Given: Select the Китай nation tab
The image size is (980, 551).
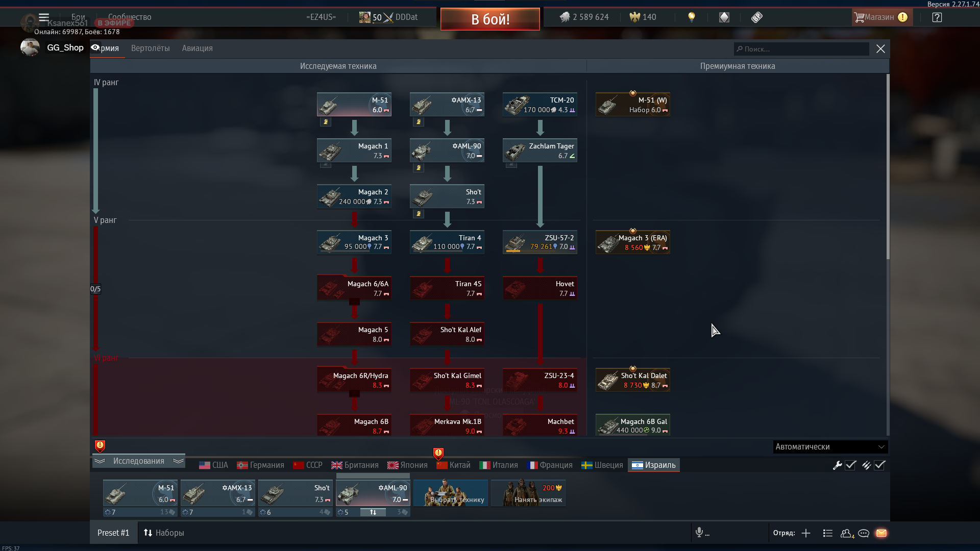Looking at the screenshot, I should point(453,465).
